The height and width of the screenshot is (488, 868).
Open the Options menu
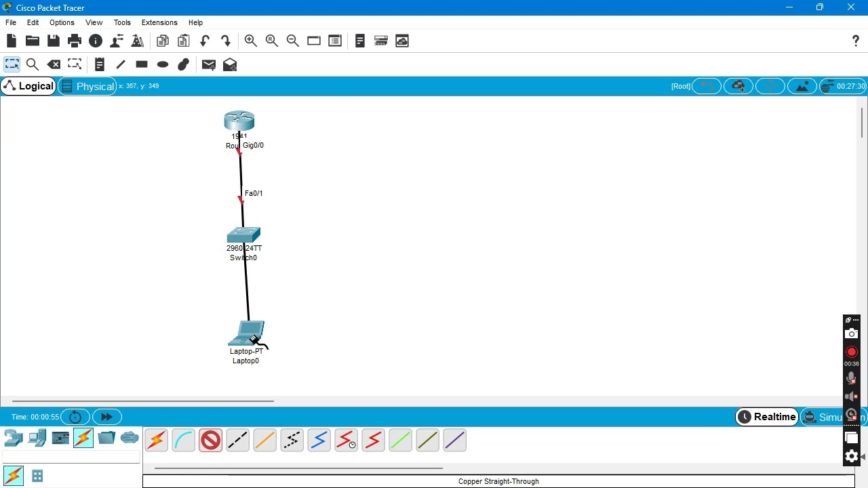[x=62, y=22]
